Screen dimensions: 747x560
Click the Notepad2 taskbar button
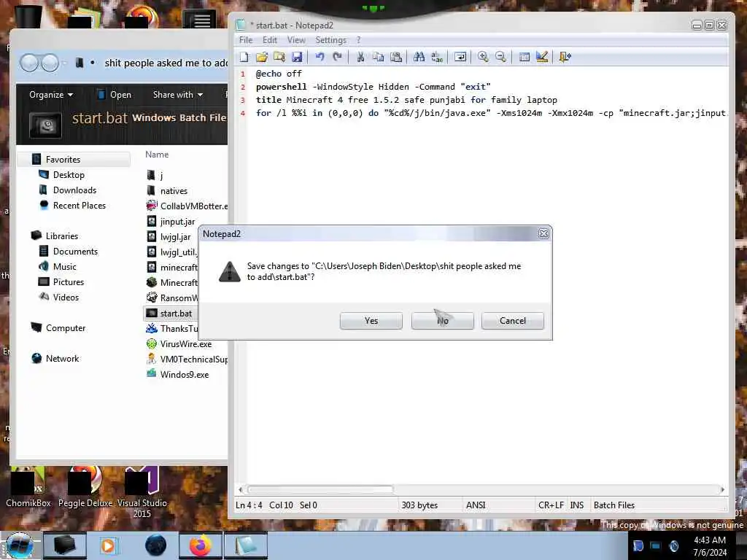tap(246, 545)
